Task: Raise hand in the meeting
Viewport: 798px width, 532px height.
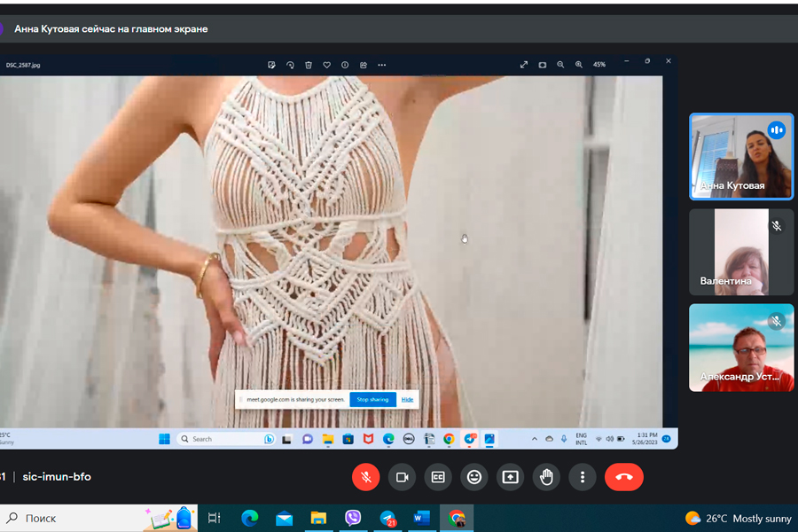Action: (x=546, y=477)
